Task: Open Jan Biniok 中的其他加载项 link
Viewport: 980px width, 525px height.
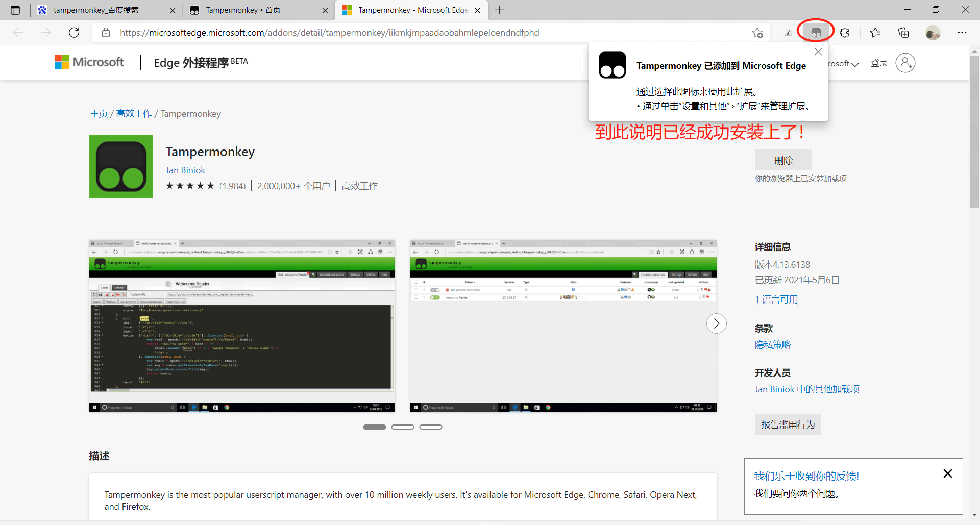Action: coord(807,389)
